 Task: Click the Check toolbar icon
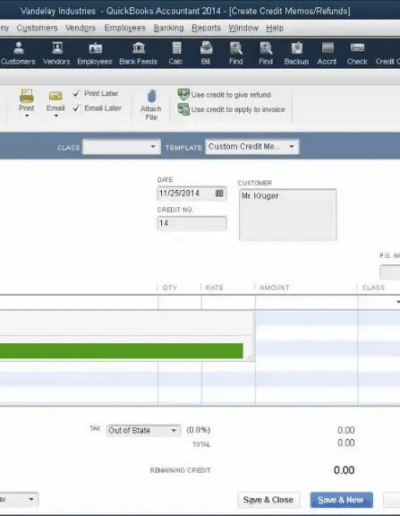click(357, 53)
